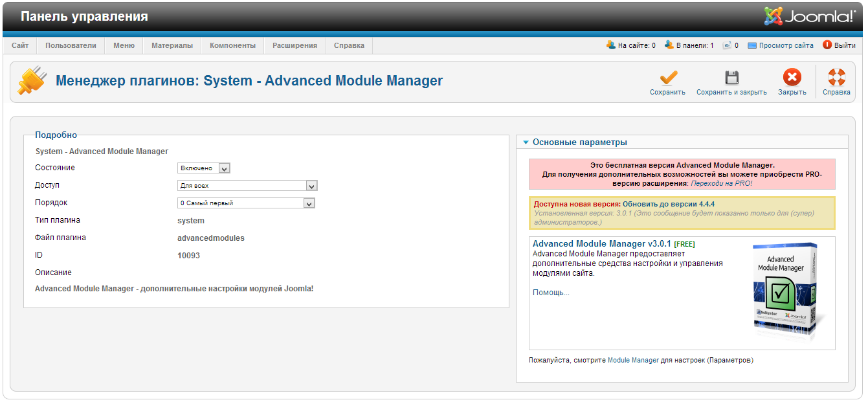
Task: Click the Сохранить и закрыть label
Action: [x=731, y=93]
